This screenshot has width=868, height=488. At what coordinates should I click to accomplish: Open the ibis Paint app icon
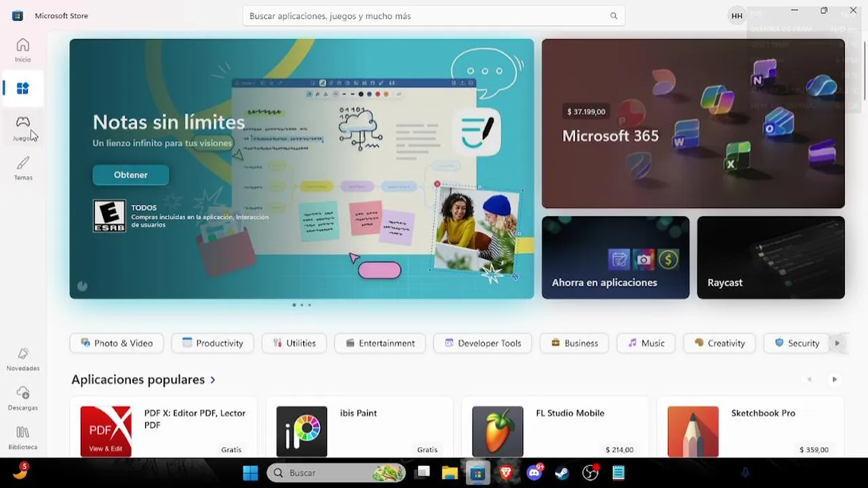pyautogui.click(x=302, y=431)
